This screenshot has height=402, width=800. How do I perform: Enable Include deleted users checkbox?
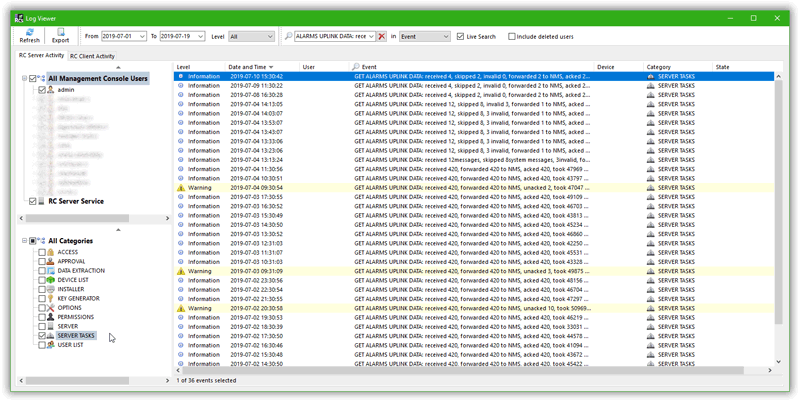pos(512,37)
